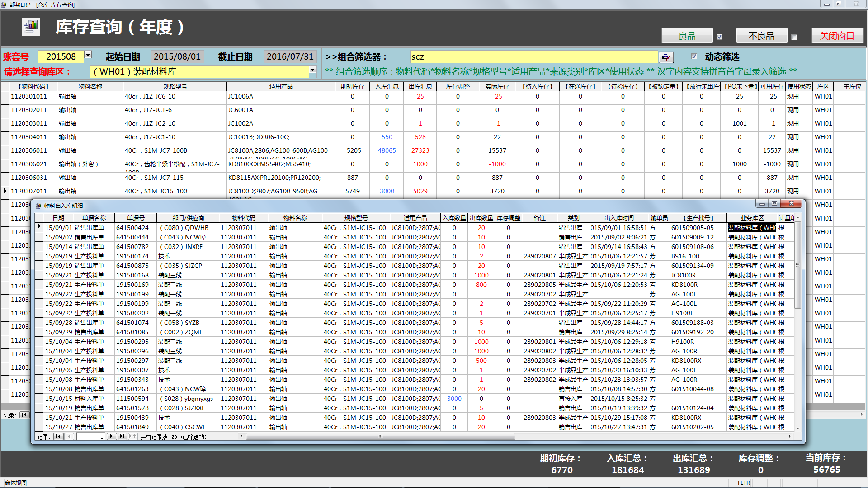
Task: Click the 15/10/15 材料入库单 date cell
Action: 59,399
